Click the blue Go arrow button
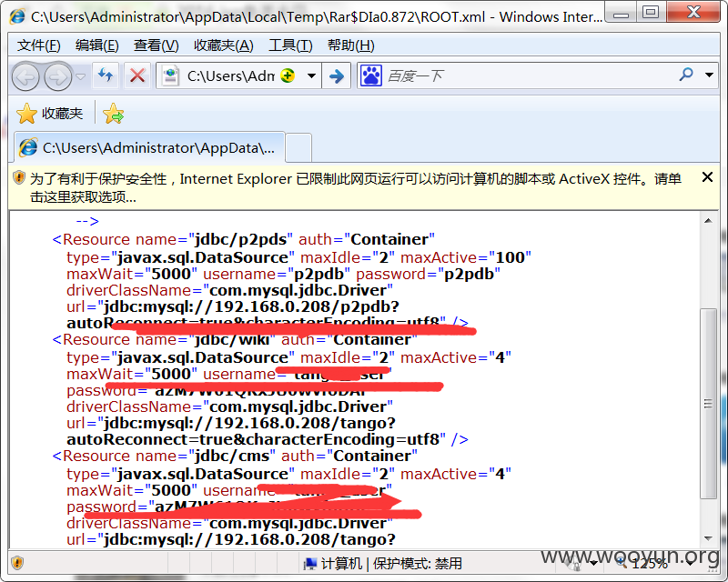This screenshot has height=582, width=728. pyautogui.click(x=337, y=75)
